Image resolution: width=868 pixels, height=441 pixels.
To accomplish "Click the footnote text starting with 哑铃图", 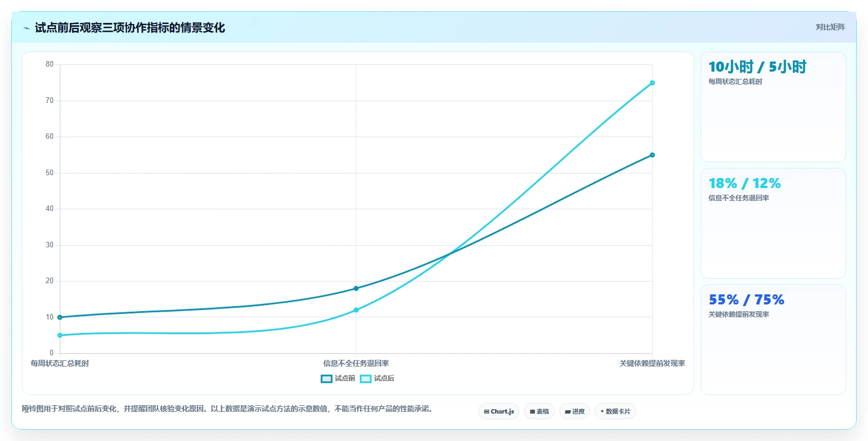I will (227, 409).
